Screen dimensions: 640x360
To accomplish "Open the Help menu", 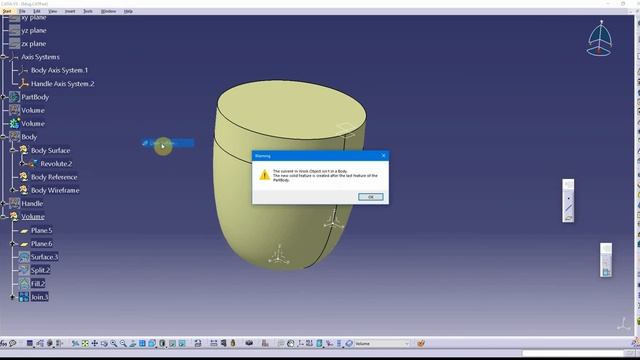I will (128, 11).
